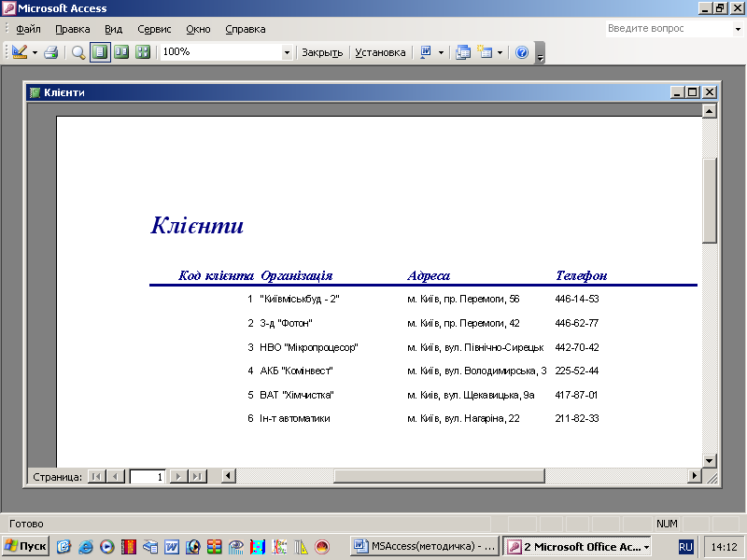Click the Ін-т автоматики entry
This screenshot has width=747, height=560.
295,418
